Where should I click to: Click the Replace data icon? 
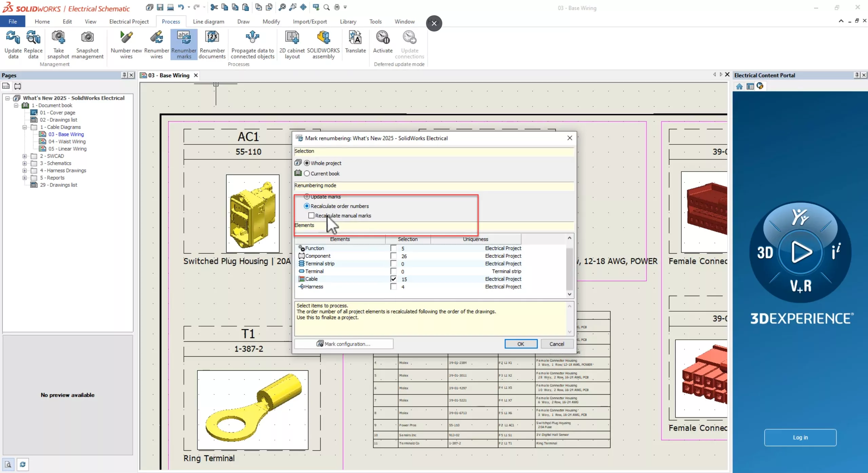coord(33,44)
